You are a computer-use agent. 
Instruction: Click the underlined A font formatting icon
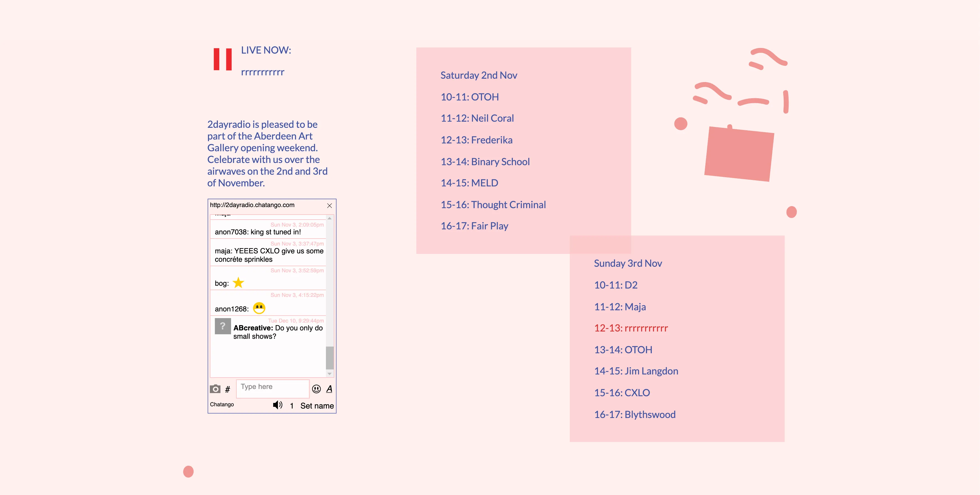click(329, 389)
